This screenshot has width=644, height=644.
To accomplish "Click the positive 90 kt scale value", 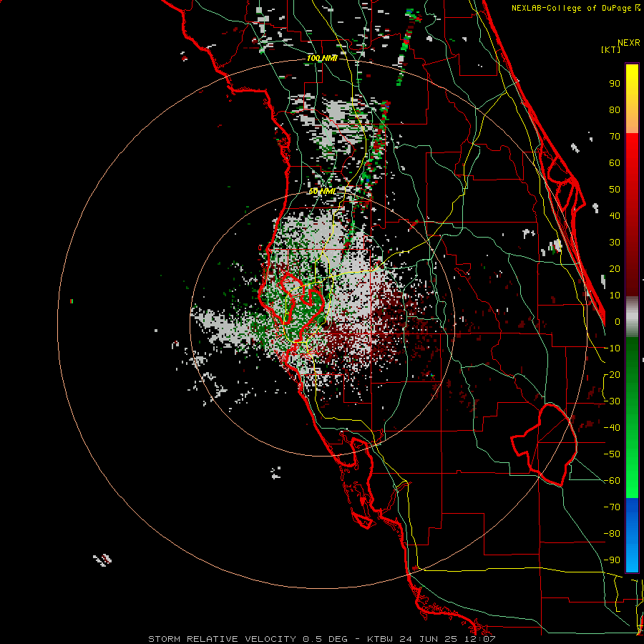I will pos(615,84).
